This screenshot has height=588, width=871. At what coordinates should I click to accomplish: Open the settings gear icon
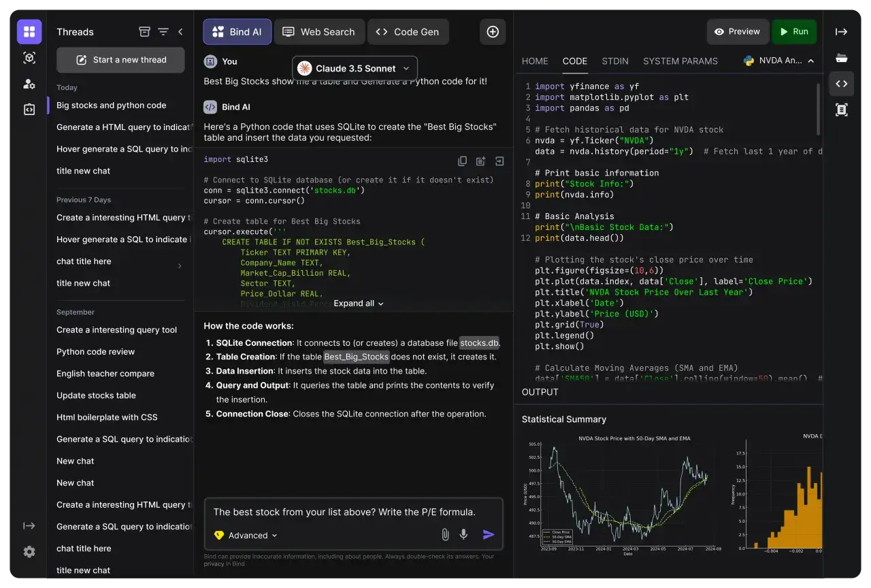point(29,552)
